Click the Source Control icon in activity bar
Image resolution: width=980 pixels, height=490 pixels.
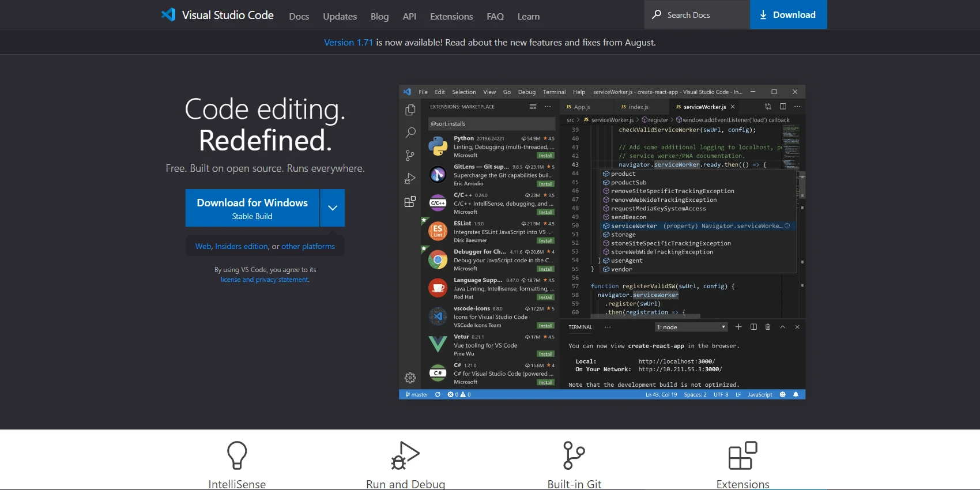point(410,156)
